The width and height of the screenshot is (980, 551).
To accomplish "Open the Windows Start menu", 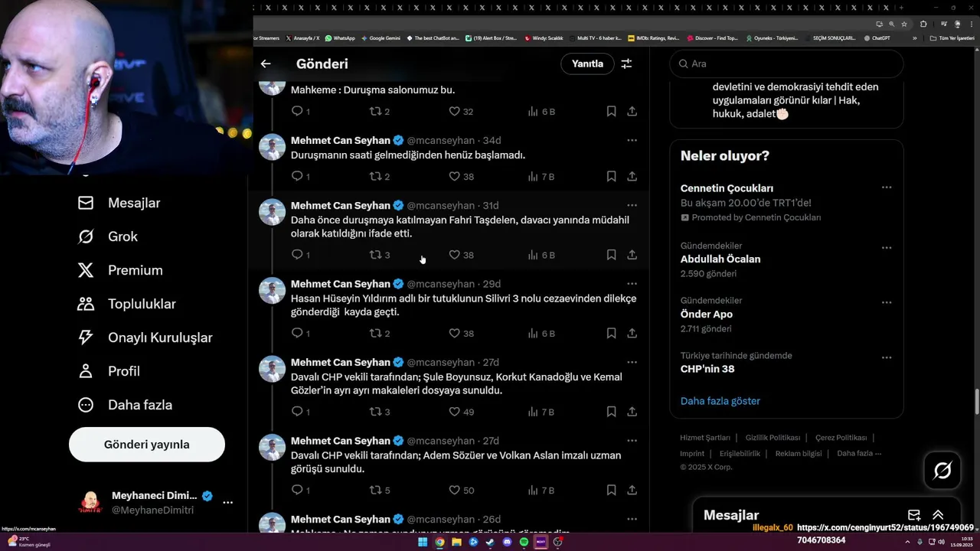I will click(423, 542).
